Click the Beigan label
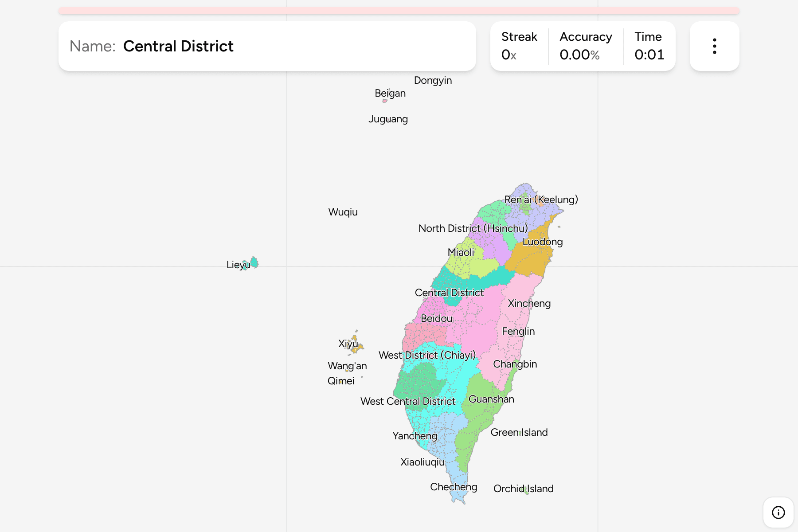Image resolution: width=798 pixels, height=532 pixels. [x=390, y=94]
